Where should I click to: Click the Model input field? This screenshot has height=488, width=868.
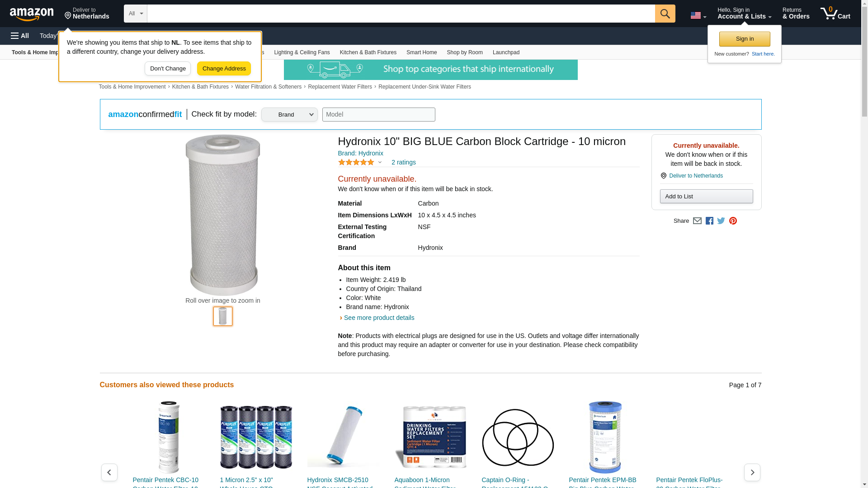379,114
